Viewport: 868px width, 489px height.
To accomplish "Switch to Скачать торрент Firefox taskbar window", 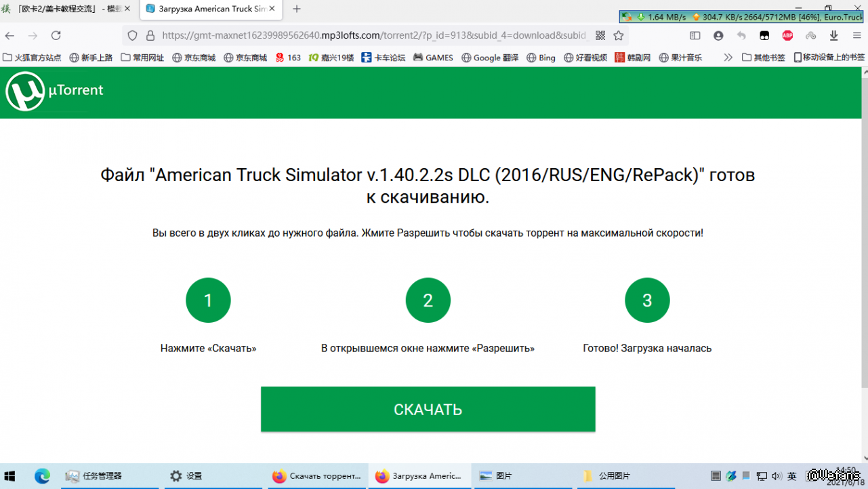I will pyautogui.click(x=316, y=476).
